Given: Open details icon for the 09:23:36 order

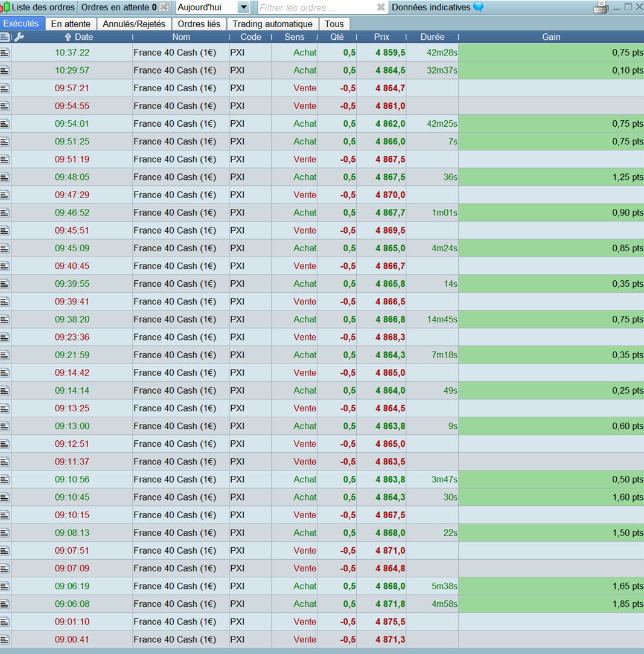Looking at the screenshot, I should click(x=5, y=337).
